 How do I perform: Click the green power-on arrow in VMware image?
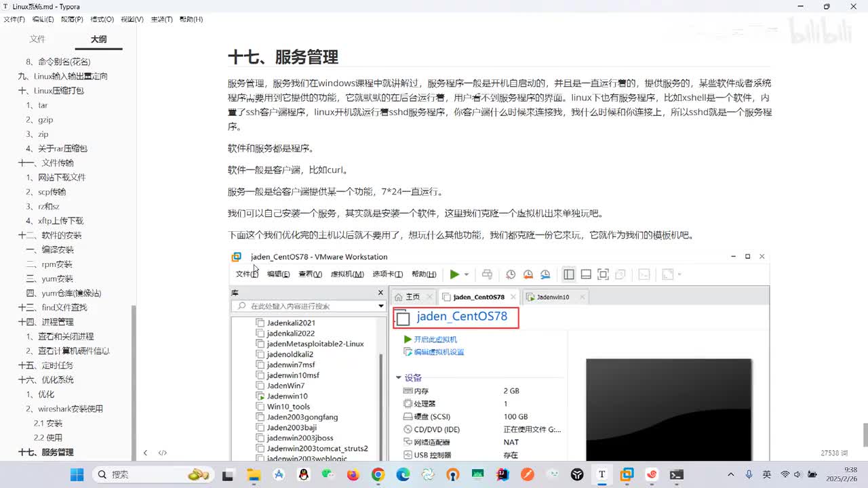point(454,274)
